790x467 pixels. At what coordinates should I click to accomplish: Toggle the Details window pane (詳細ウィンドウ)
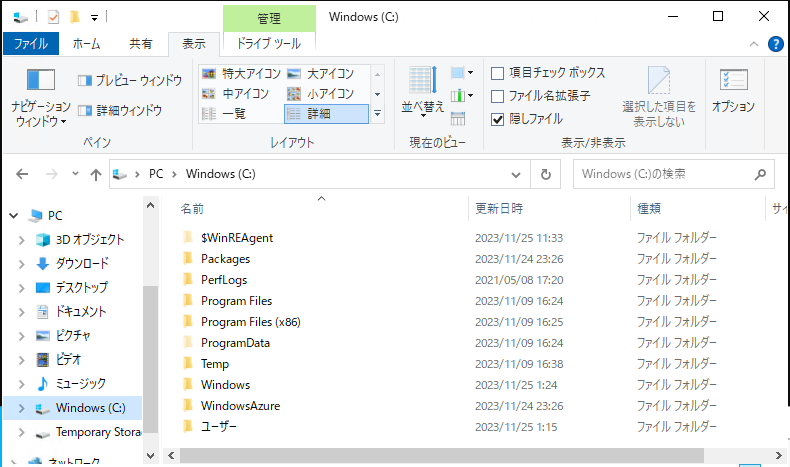[x=120, y=110]
